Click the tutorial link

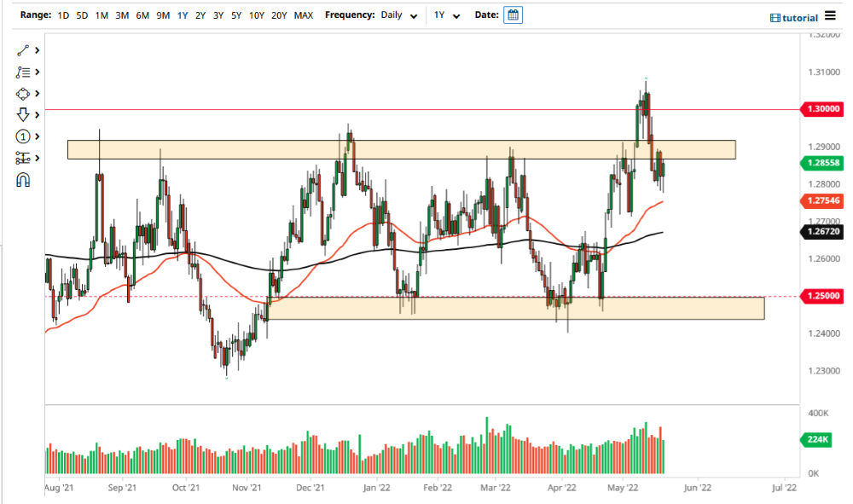tap(800, 17)
